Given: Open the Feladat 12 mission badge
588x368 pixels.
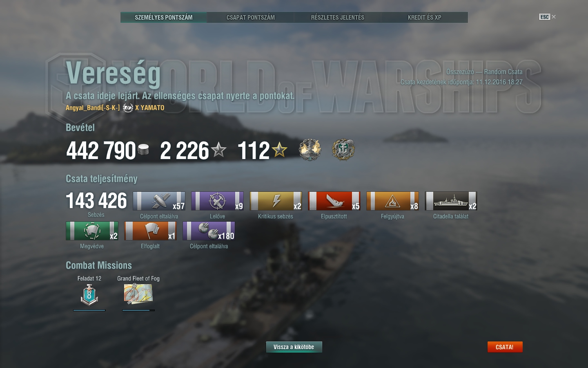Looking at the screenshot, I should (89, 295).
